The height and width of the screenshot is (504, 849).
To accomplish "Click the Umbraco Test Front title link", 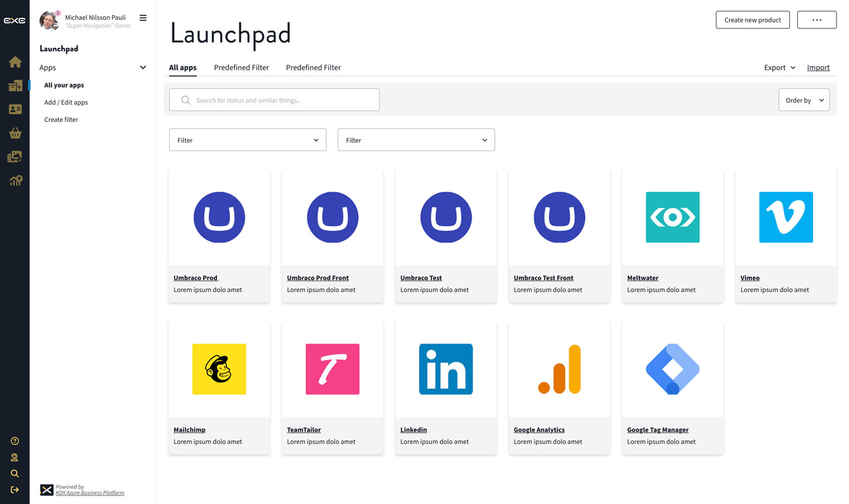I will [544, 278].
